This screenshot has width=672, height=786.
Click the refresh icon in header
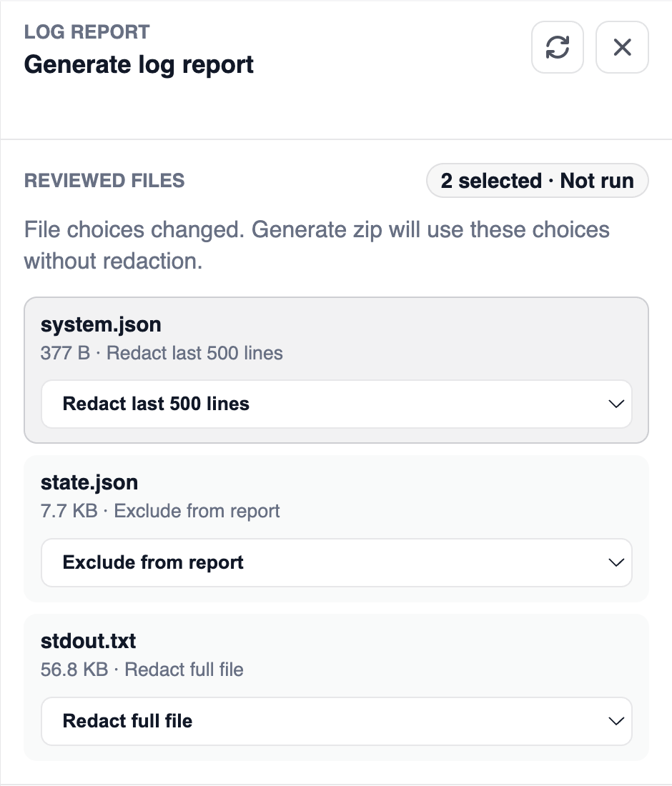point(557,47)
